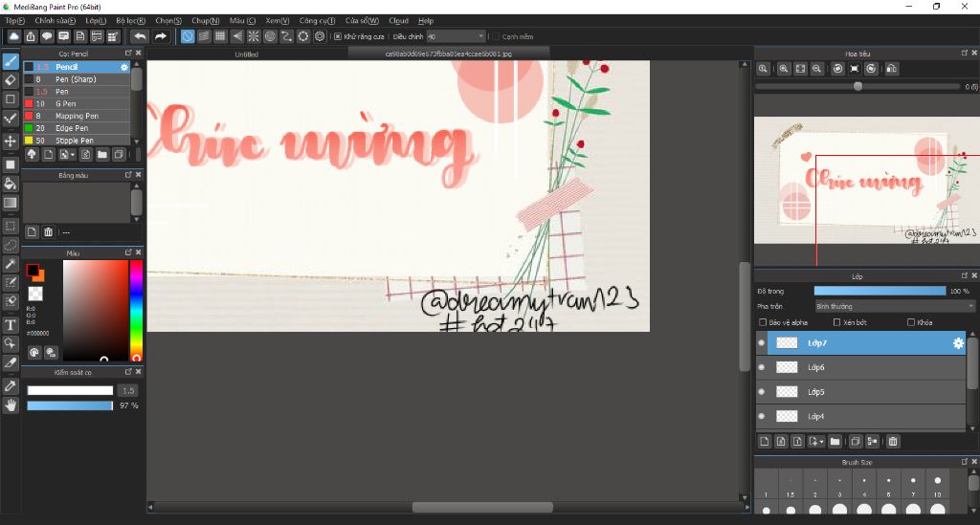Select the Lasso selection tool
The height and width of the screenshot is (525, 980).
tap(10, 245)
